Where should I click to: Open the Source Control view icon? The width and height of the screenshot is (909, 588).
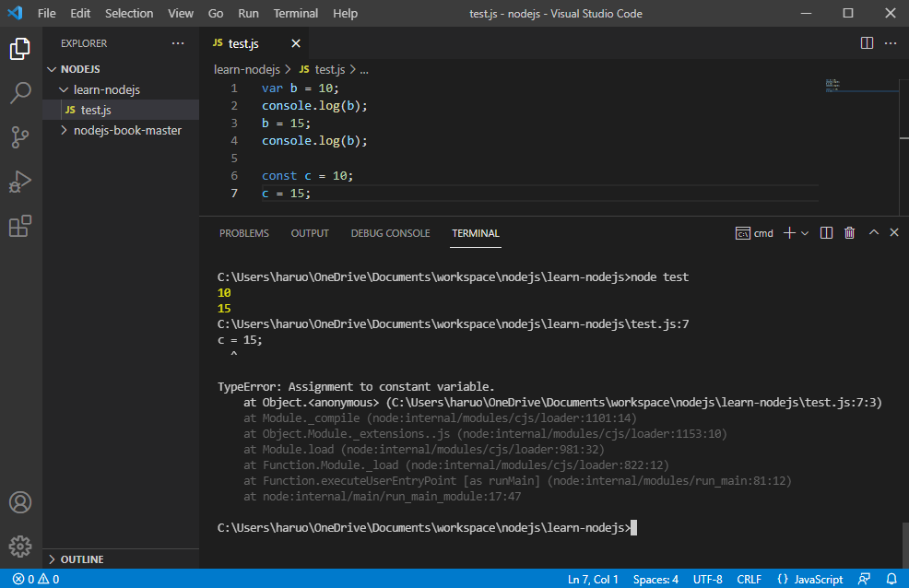click(20, 137)
